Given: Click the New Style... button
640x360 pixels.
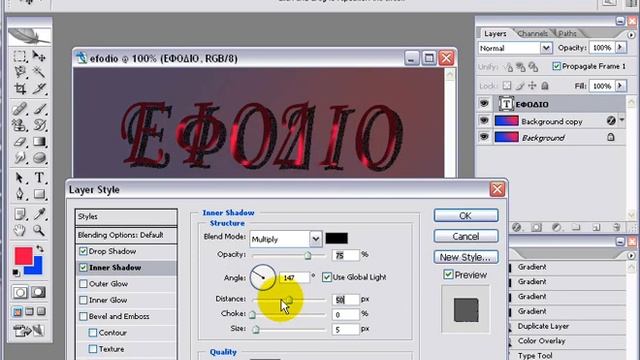Looking at the screenshot, I should click(466, 257).
